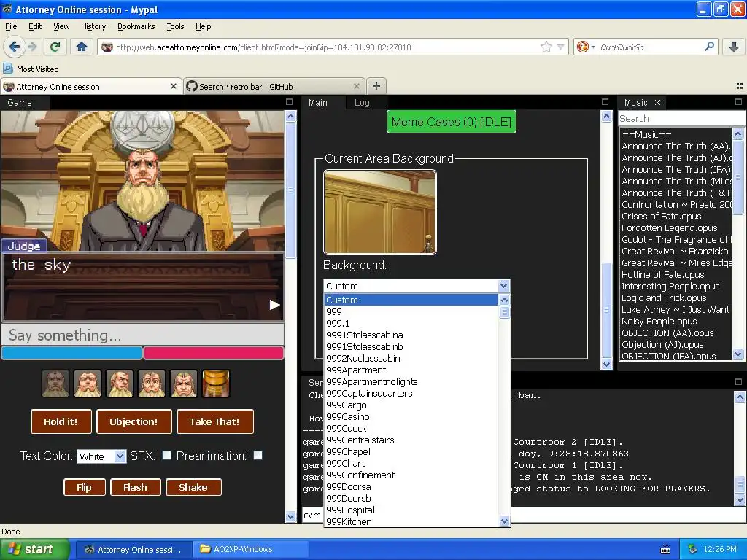Open a new browser tab with plus
Image resolution: width=747 pixels, height=560 pixels.
click(x=376, y=86)
